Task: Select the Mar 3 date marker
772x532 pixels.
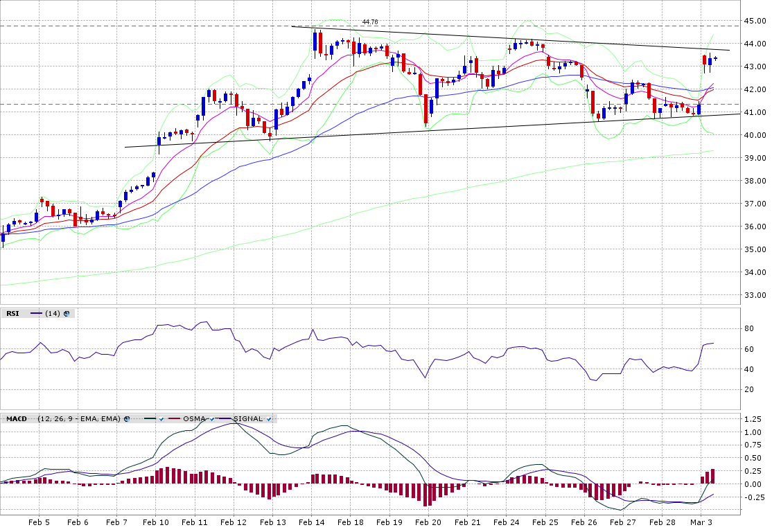Action: 701,522
